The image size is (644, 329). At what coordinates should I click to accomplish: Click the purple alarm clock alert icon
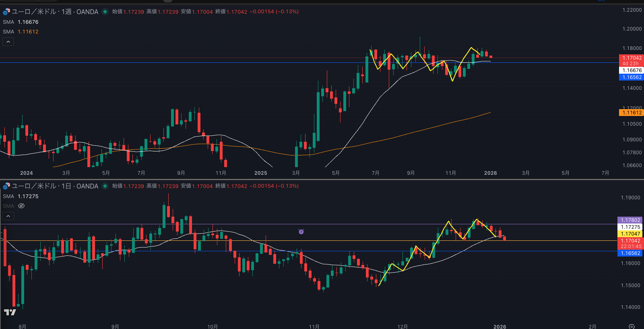click(301, 232)
